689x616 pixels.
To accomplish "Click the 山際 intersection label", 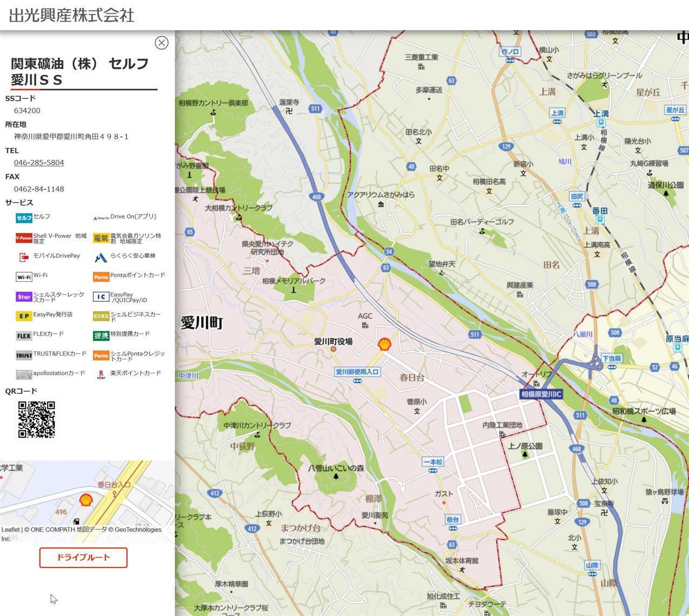I will [x=592, y=565].
